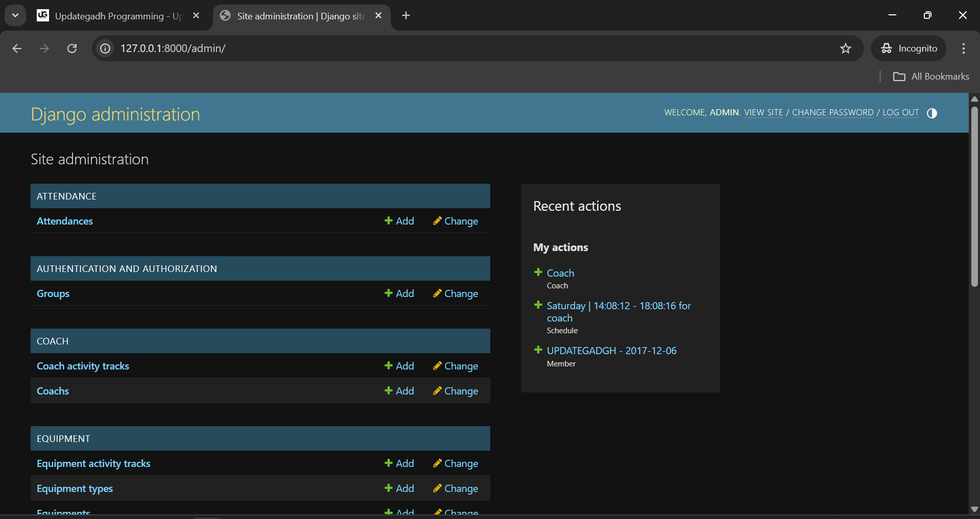Click the Add icon for Equipment types
The height and width of the screenshot is (519, 980).
(x=388, y=488)
